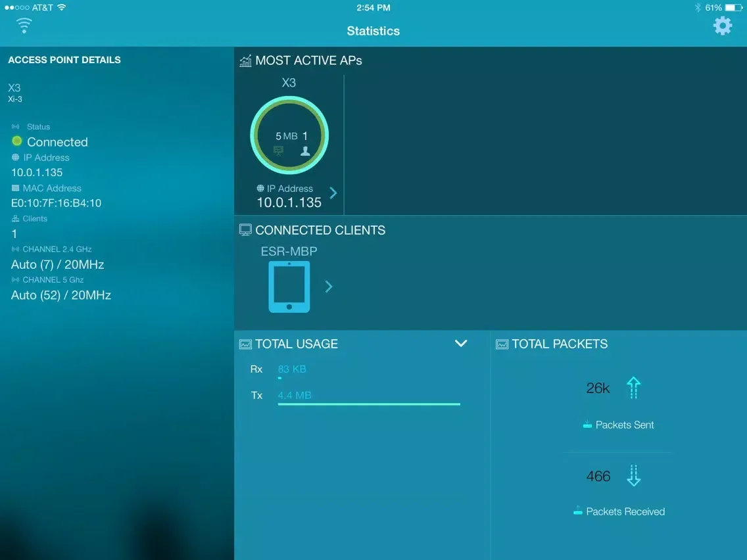Screen dimensions: 747x560
Task: Tap the Auto (7) / 20MHz channel value
Action: [x=58, y=264]
